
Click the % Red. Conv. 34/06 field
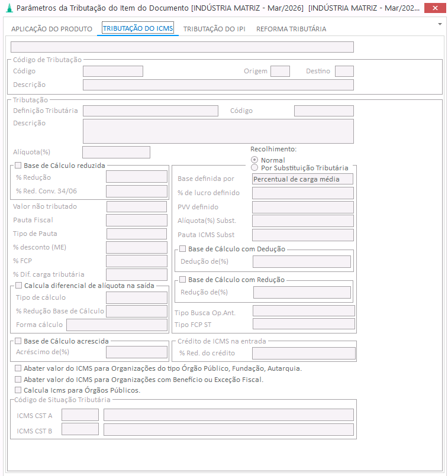(x=137, y=191)
